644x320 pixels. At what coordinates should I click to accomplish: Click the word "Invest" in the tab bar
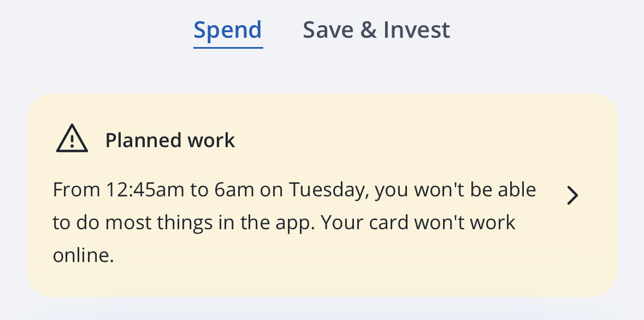pyautogui.click(x=417, y=30)
